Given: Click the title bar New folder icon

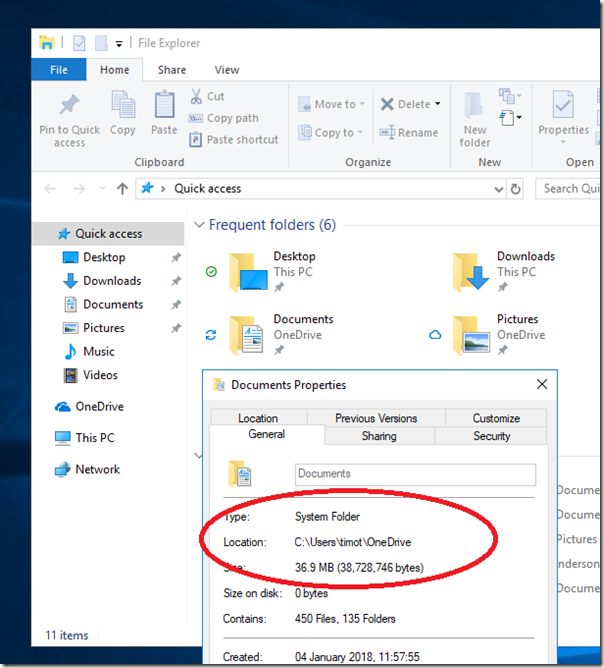Looking at the screenshot, I should pos(101,43).
